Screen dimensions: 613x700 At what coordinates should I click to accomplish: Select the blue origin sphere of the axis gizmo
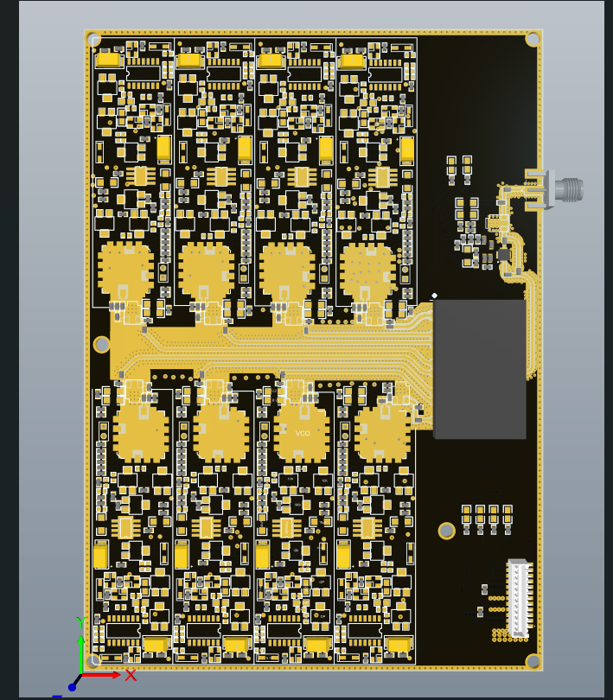pyautogui.click(x=72, y=687)
